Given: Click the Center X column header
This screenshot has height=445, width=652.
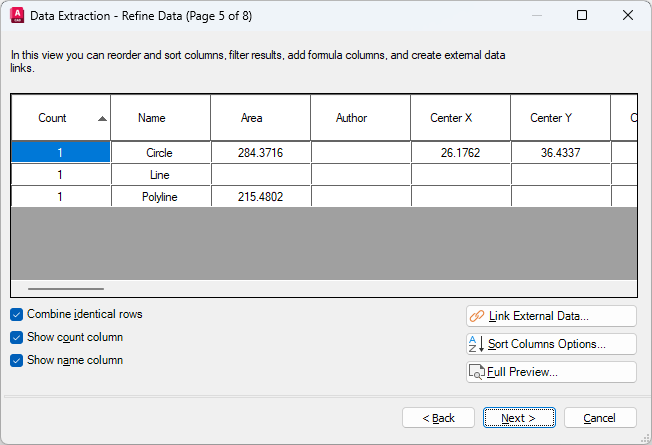Looking at the screenshot, I should (452, 118).
